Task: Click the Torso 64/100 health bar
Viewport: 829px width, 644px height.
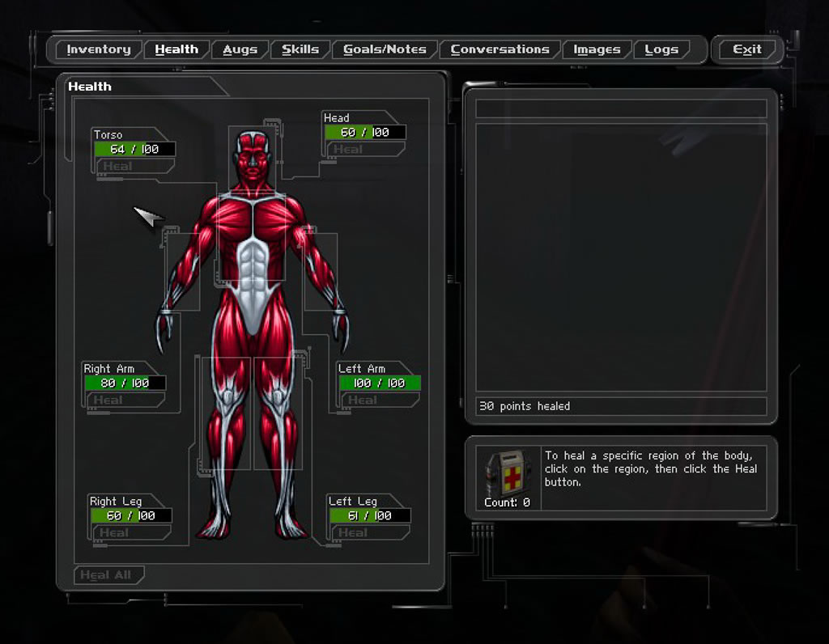Action: (x=134, y=150)
